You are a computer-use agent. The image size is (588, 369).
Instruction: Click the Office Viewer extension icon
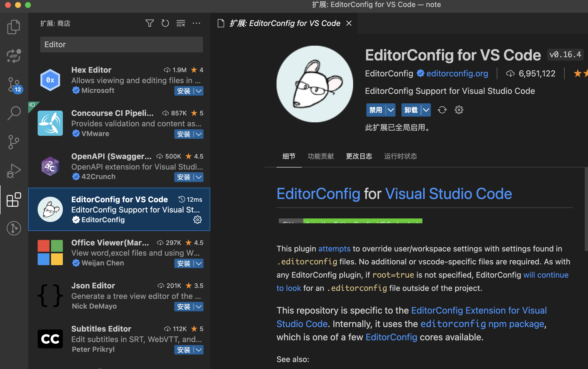point(50,252)
